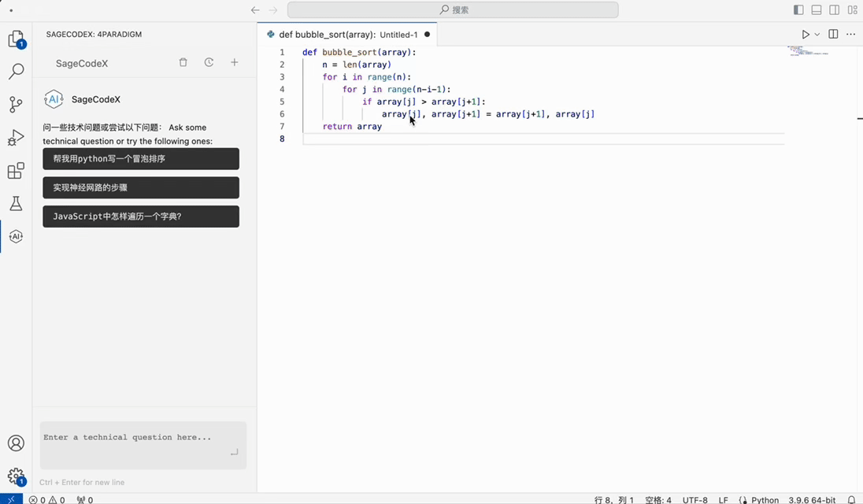Screen dimensions: 863x504
Task: Open the Search view in the activity bar
Action: click(16, 71)
